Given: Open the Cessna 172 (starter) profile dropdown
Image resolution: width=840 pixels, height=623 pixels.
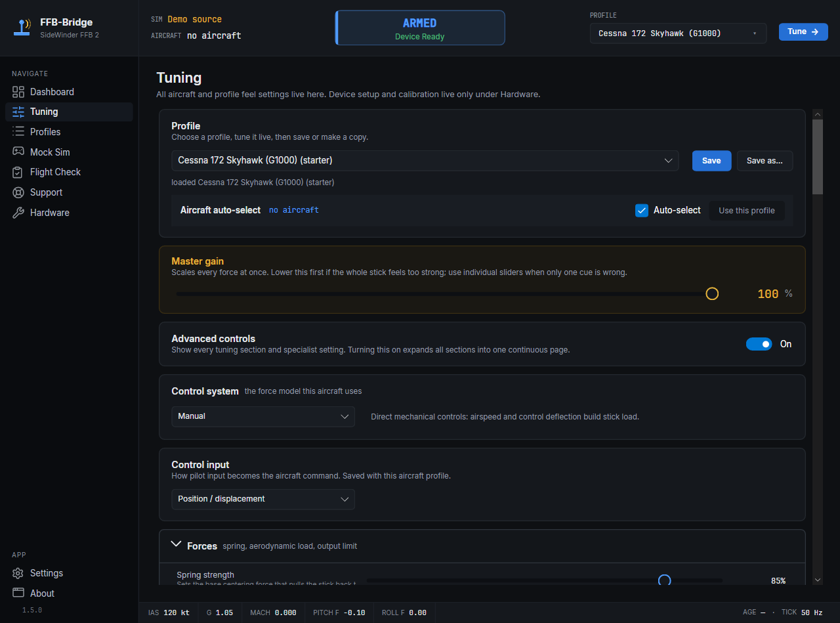Looking at the screenshot, I should 425,160.
